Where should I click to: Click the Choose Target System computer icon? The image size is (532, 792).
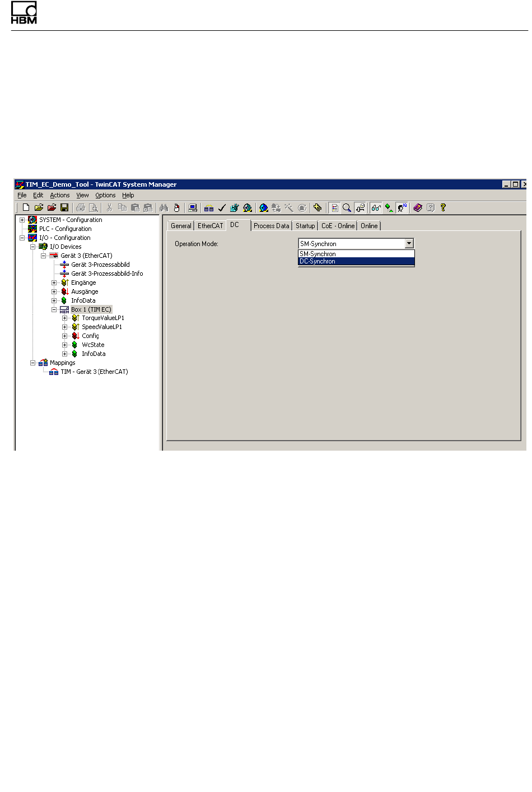193,208
